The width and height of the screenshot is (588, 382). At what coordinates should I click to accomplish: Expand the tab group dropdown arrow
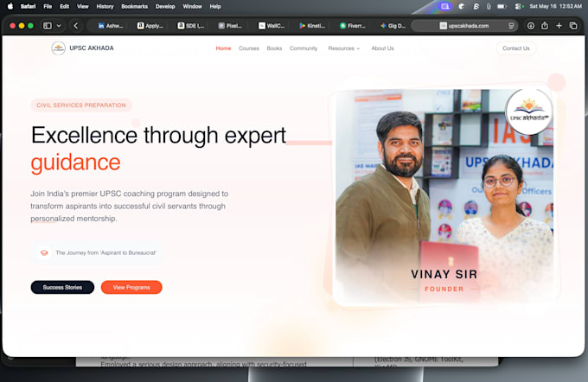click(59, 25)
